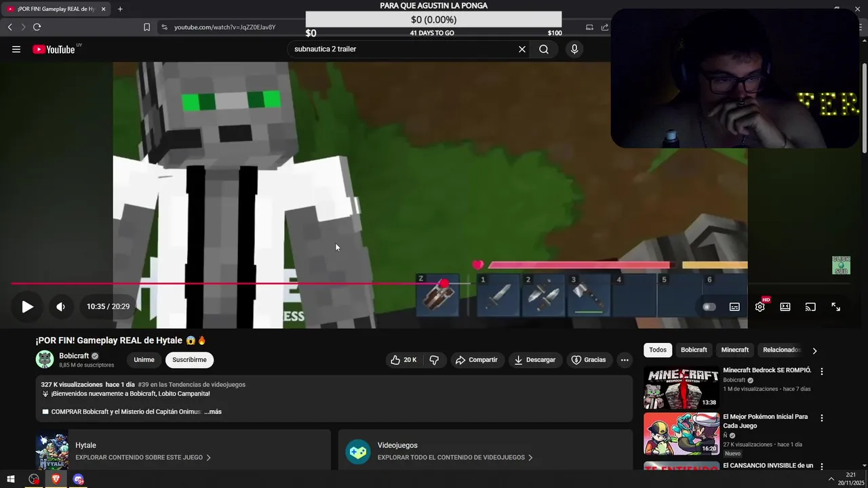Click the Unirme join button
The width and height of the screenshot is (868, 488).
(144, 360)
